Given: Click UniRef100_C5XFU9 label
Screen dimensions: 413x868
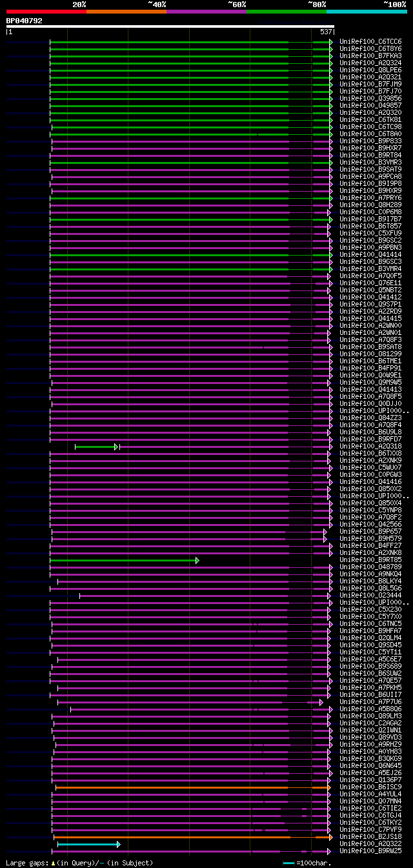Looking at the screenshot, I should point(370,234).
